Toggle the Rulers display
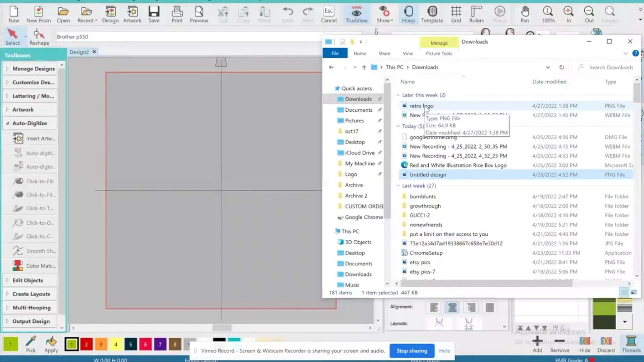Screen dimensions: 644x362 click(476, 15)
